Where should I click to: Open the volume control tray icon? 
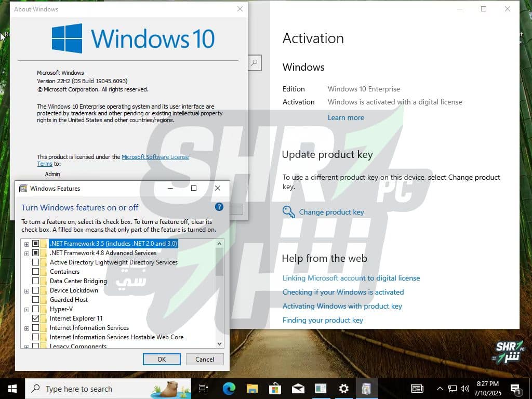coord(465,389)
